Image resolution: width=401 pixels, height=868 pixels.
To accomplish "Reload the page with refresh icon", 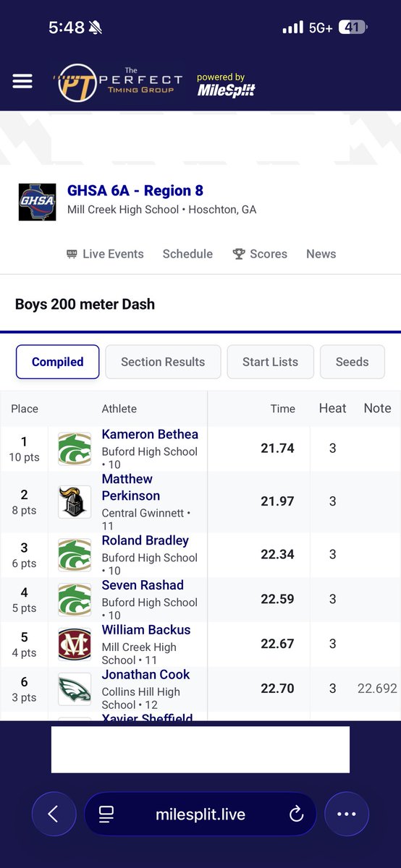I will [296, 814].
